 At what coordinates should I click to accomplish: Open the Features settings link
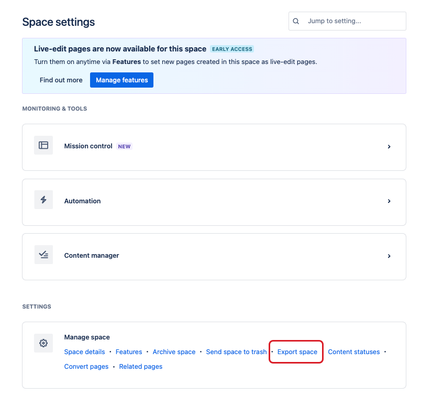tap(129, 352)
